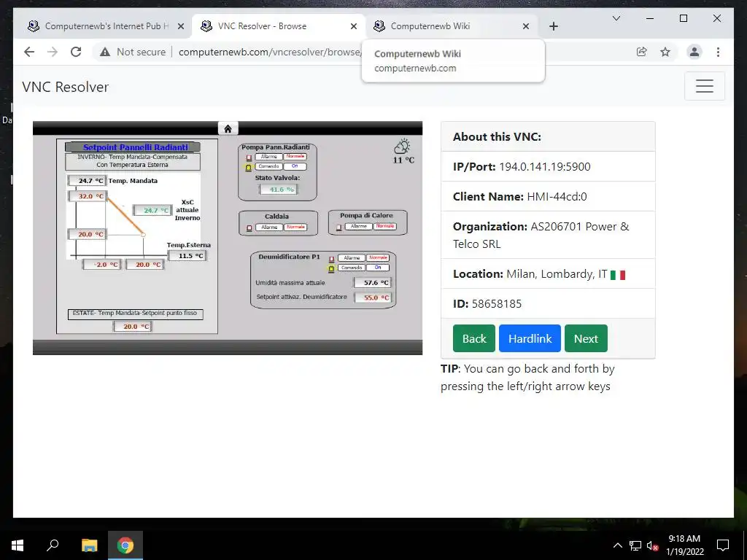Go back with browser back arrow

click(29, 52)
